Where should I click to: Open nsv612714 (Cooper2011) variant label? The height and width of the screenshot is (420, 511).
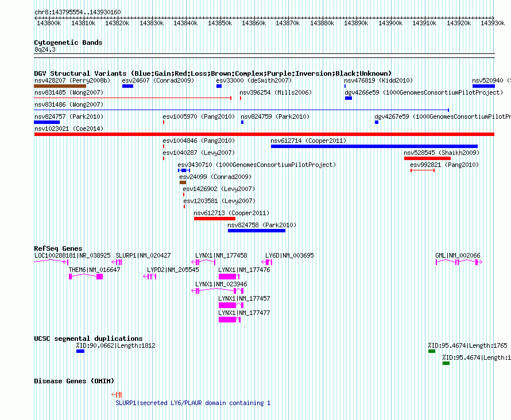pos(308,141)
